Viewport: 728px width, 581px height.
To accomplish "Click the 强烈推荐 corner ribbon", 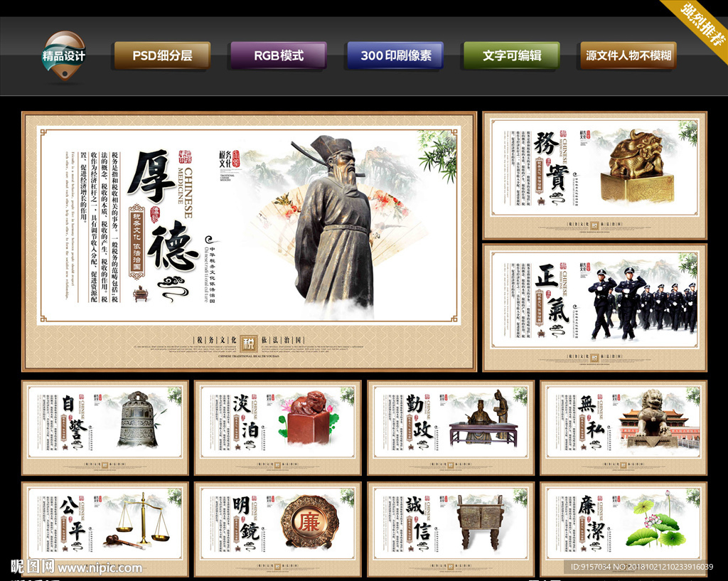I will point(701,23).
